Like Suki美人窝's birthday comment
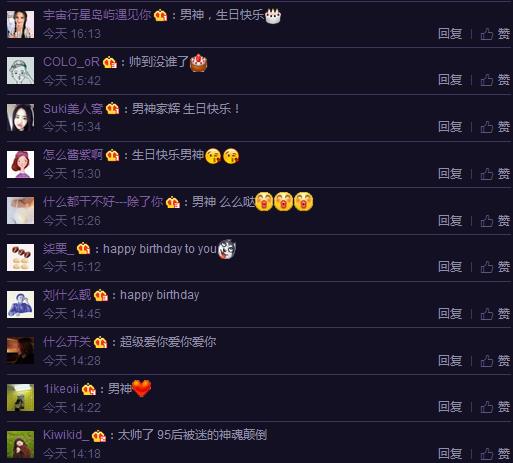The width and height of the screenshot is (513, 463). point(495,127)
